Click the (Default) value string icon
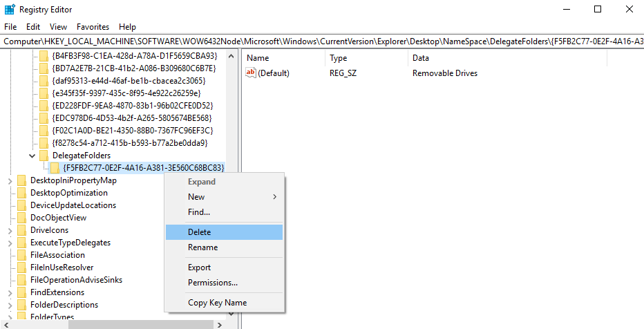644x329 pixels. pyautogui.click(x=251, y=73)
